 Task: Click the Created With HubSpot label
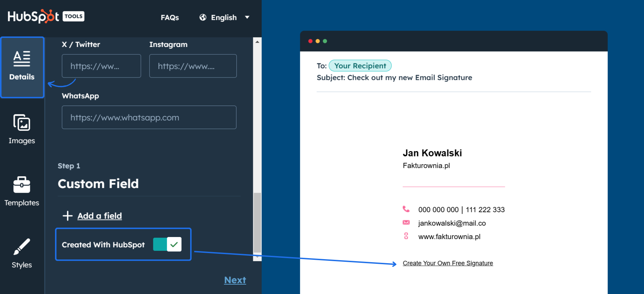[x=103, y=245]
